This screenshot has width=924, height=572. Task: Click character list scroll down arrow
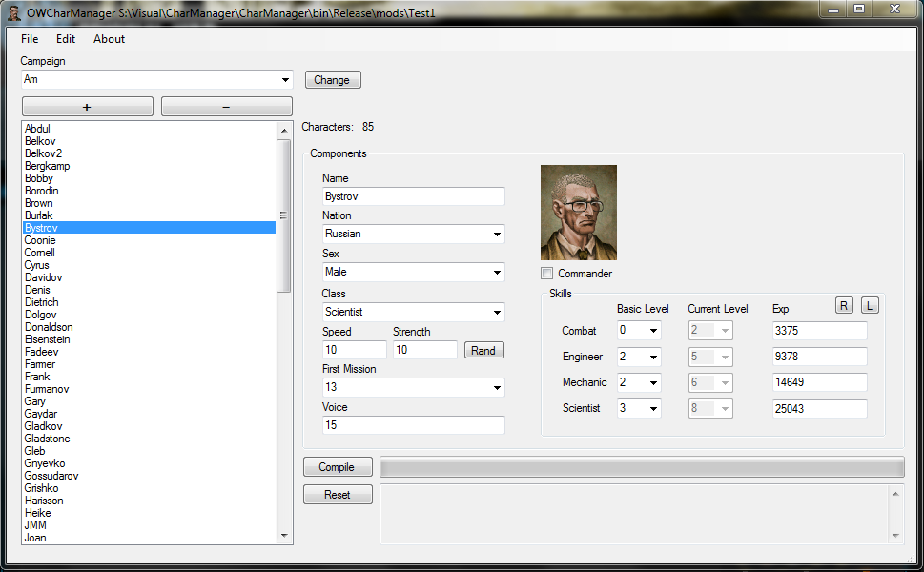pos(284,536)
